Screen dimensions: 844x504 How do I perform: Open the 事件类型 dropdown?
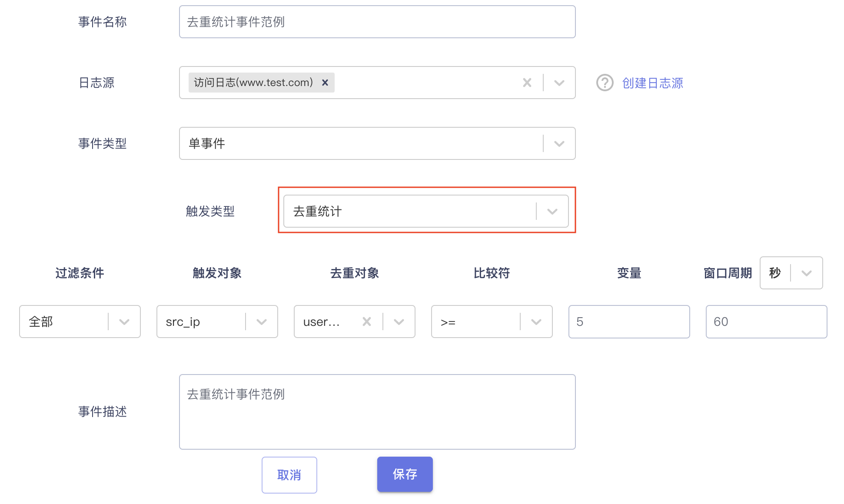pyautogui.click(x=377, y=143)
